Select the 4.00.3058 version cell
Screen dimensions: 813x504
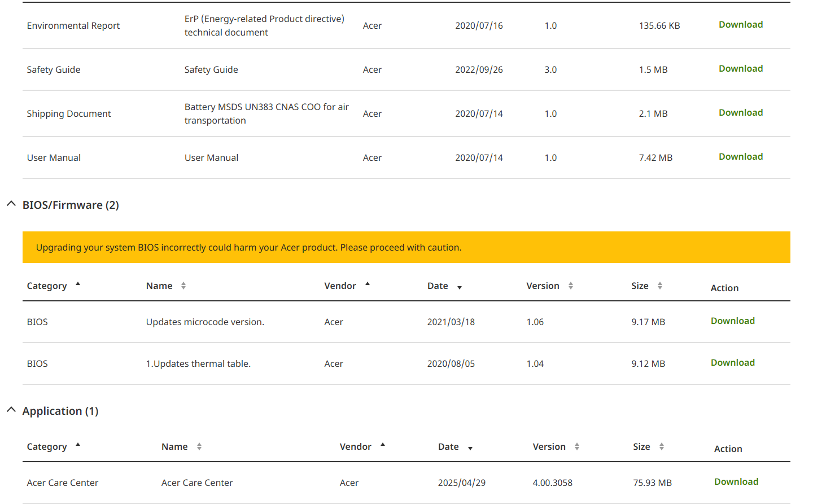click(x=552, y=483)
